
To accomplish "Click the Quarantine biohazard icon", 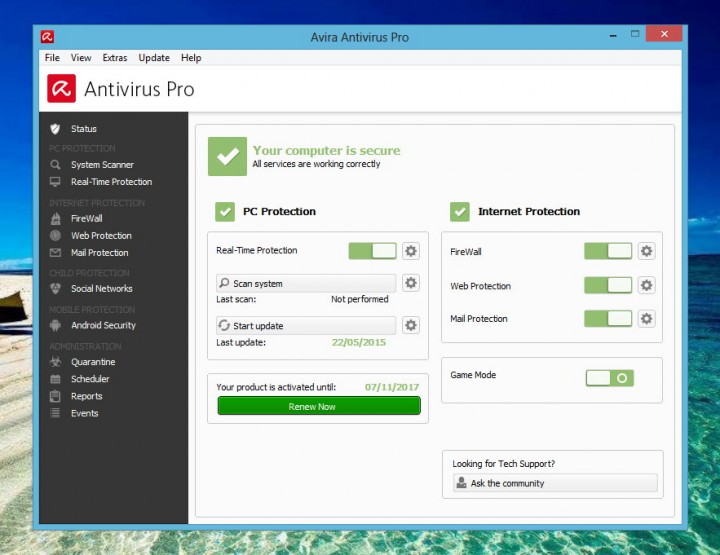I will (x=55, y=362).
